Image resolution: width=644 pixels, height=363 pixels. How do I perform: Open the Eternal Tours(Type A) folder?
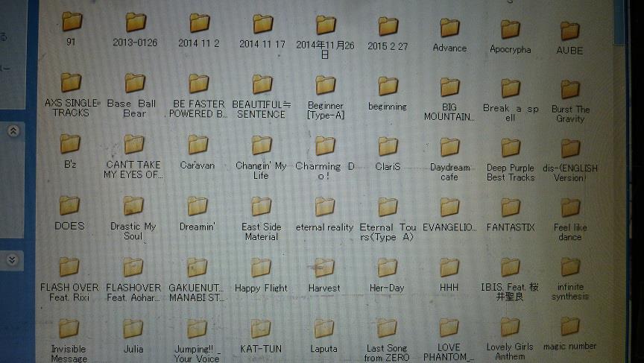click(388, 207)
